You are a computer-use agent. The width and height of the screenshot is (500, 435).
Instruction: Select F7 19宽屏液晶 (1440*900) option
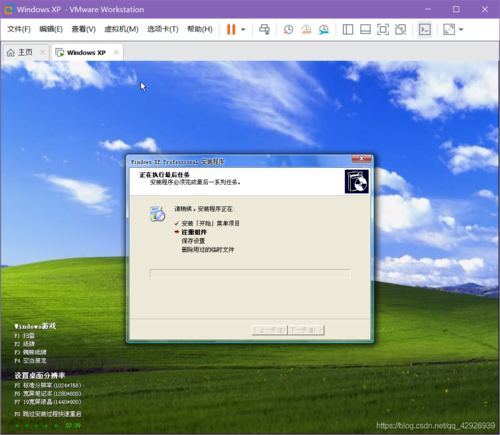(x=48, y=402)
